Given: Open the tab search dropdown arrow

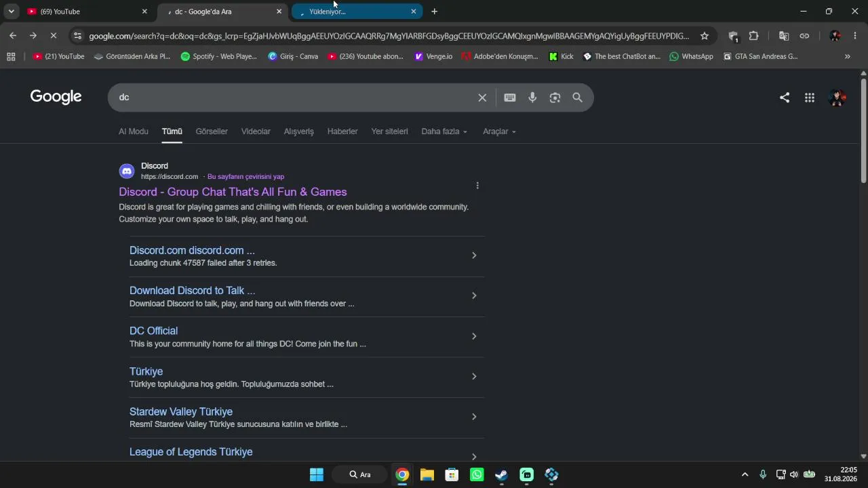Looking at the screenshot, I should tap(12, 12).
